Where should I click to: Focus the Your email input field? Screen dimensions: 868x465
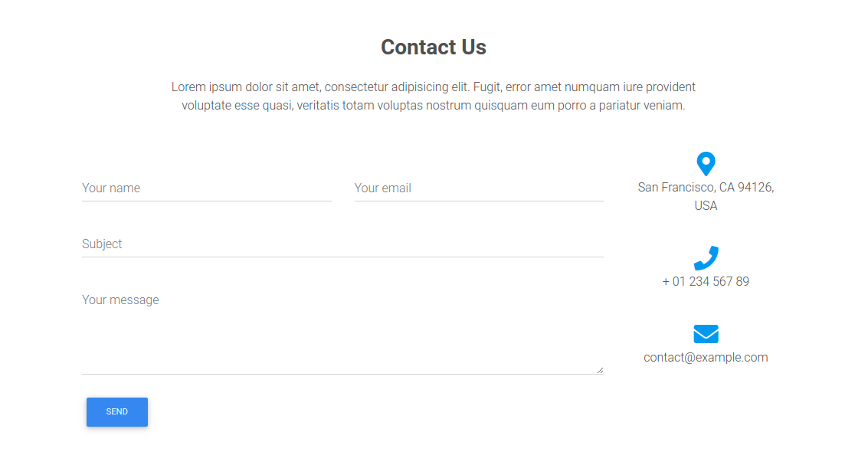click(x=479, y=188)
